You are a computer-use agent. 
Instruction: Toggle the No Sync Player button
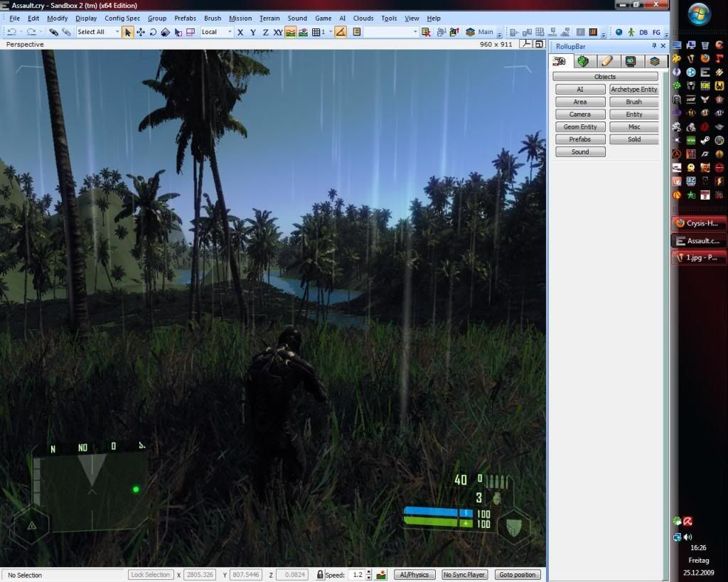click(x=464, y=574)
